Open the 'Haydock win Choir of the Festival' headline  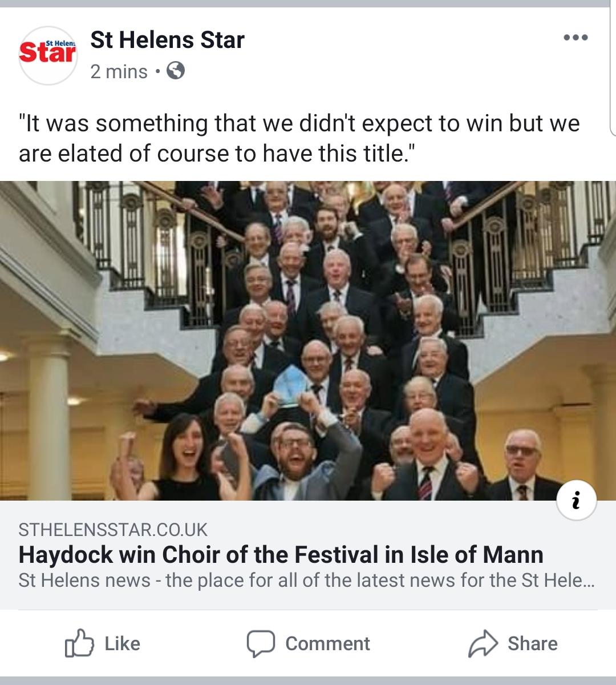(x=281, y=555)
